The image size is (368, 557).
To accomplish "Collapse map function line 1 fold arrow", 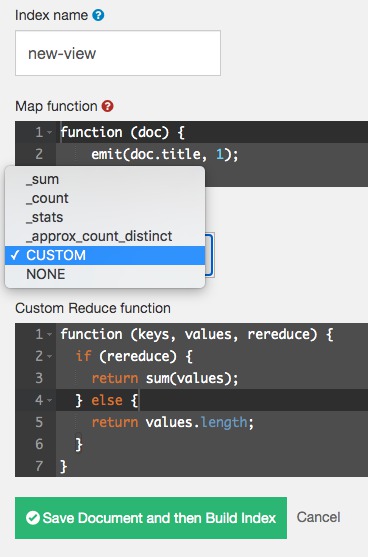I will click(x=49, y=133).
